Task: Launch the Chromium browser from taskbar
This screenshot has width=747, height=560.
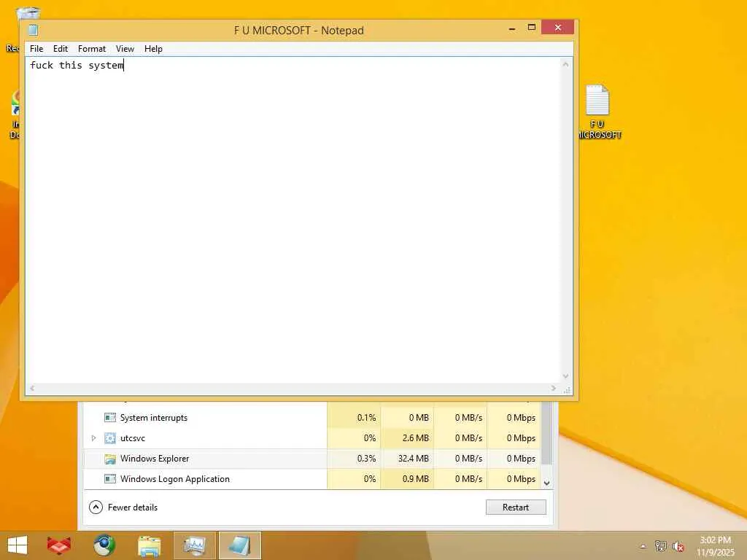Action: click(x=104, y=545)
